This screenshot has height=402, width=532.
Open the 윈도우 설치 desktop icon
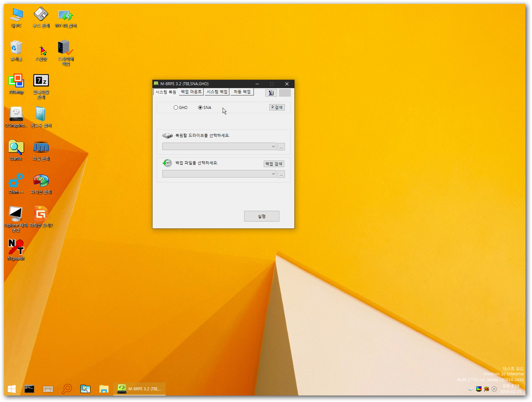pyautogui.click(x=41, y=117)
